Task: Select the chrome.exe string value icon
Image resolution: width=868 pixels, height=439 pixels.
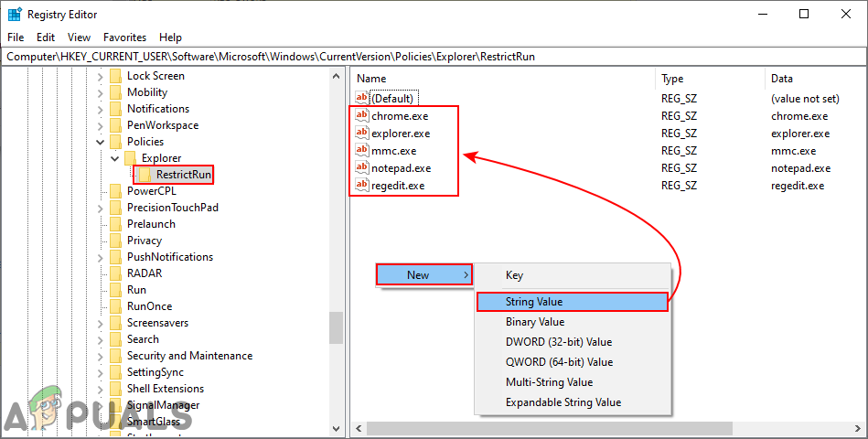Action: coord(362,115)
